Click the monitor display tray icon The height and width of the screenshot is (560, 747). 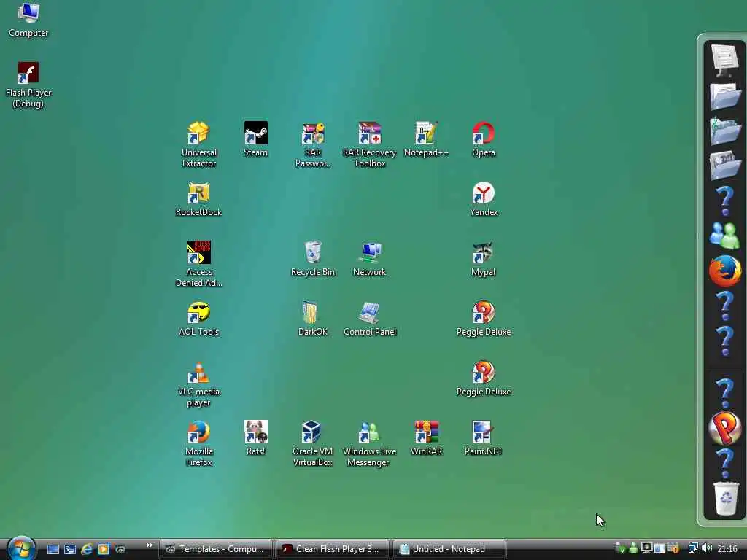click(646, 548)
